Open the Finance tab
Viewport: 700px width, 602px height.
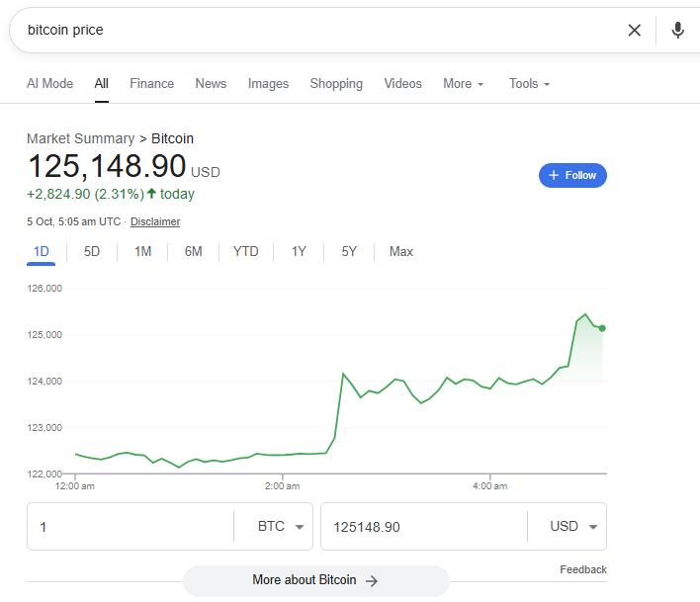[152, 83]
